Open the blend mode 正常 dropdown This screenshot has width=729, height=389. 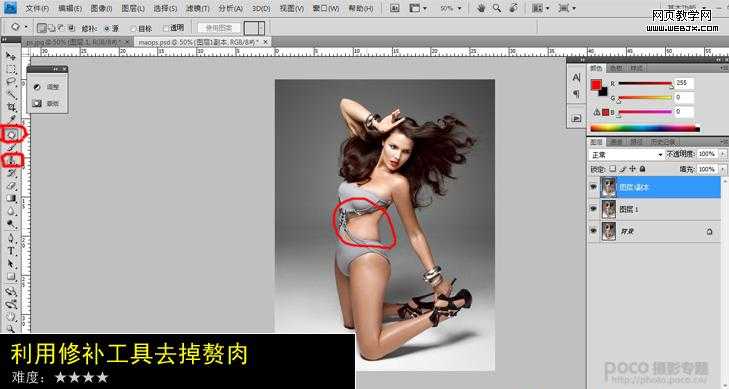point(626,155)
